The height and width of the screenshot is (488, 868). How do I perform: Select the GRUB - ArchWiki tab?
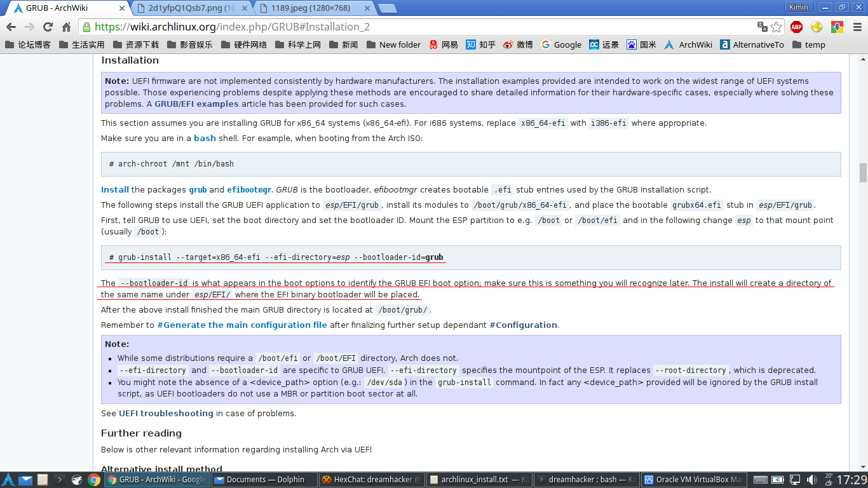tap(67, 8)
